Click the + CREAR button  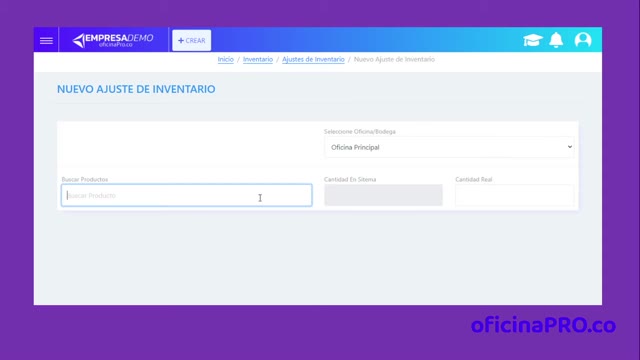tap(191, 40)
